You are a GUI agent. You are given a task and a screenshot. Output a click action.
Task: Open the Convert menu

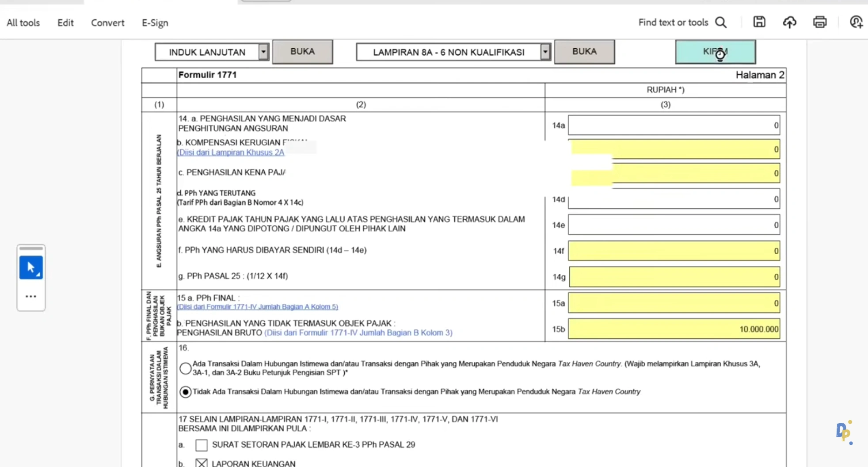click(x=107, y=23)
